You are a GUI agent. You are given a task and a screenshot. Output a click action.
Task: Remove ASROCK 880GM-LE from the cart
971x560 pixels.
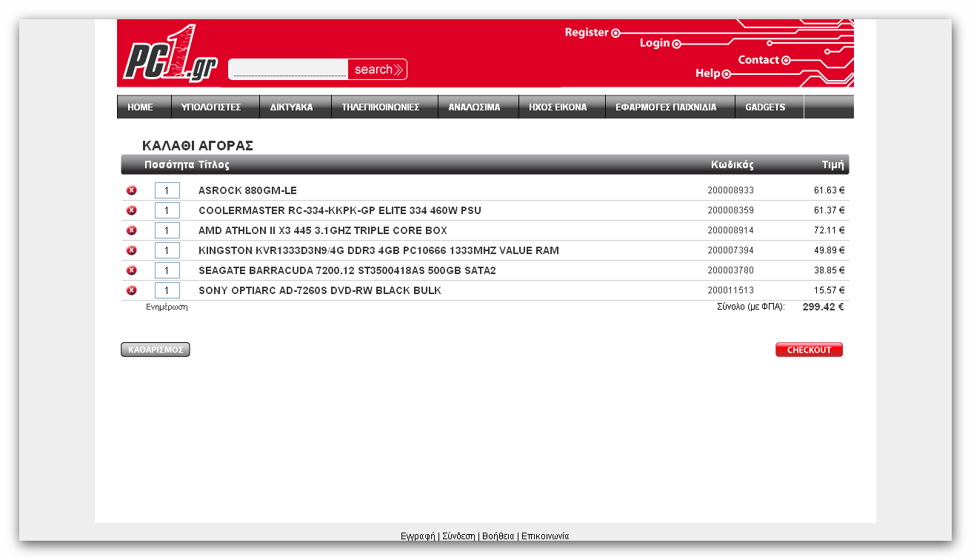pyautogui.click(x=132, y=190)
